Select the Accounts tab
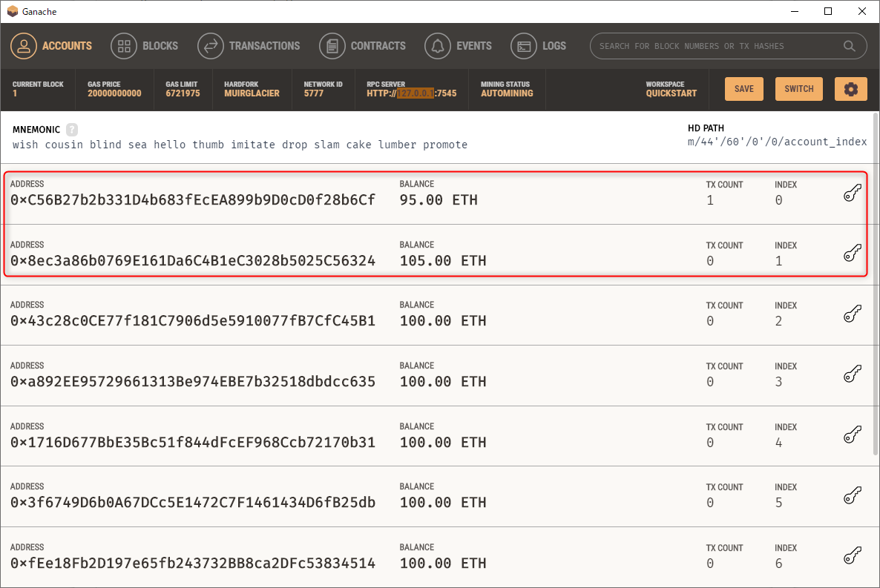 51,46
